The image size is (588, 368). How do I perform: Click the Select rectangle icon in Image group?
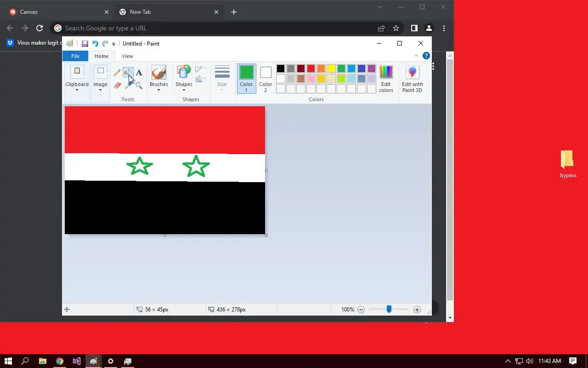100,71
